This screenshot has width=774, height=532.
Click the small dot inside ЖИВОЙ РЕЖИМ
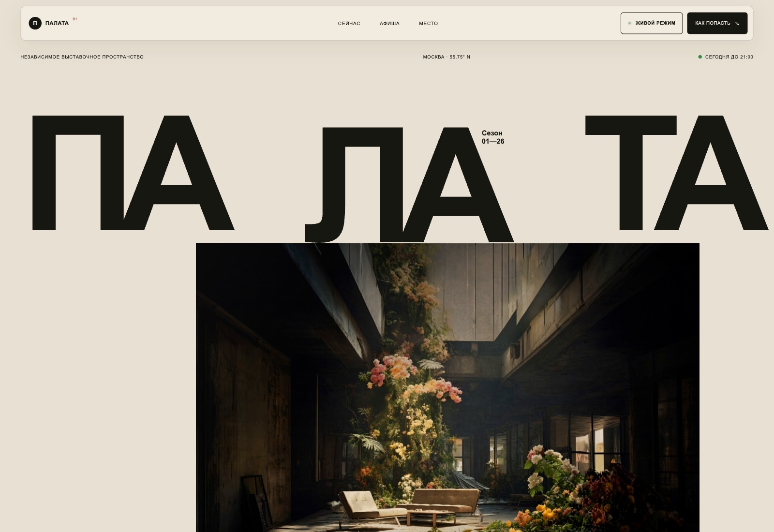pos(629,23)
